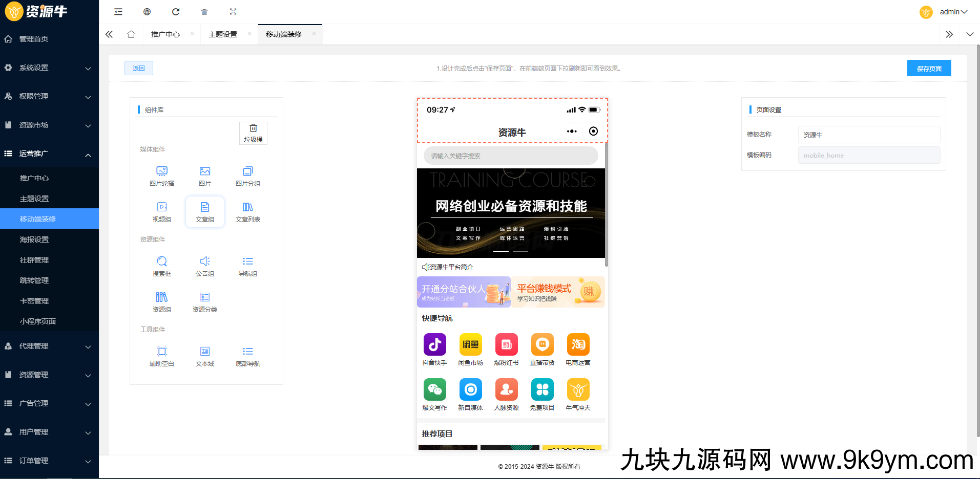Select the 图片轮播 carousel component

click(x=162, y=176)
